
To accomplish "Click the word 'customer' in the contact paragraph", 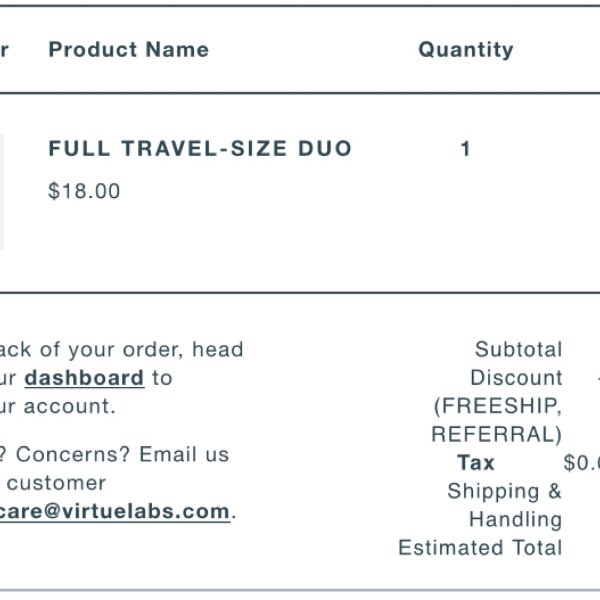I will [x=56, y=483].
